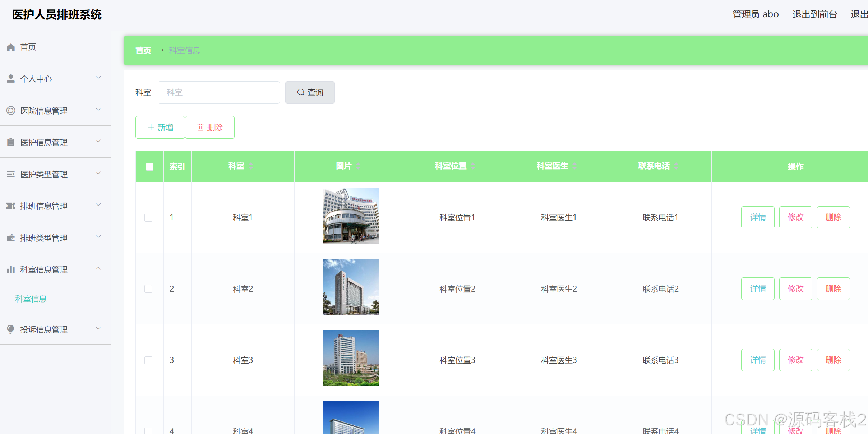Click the home icon beside 首页
Image resolution: width=868 pixels, height=434 pixels.
coord(11,47)
